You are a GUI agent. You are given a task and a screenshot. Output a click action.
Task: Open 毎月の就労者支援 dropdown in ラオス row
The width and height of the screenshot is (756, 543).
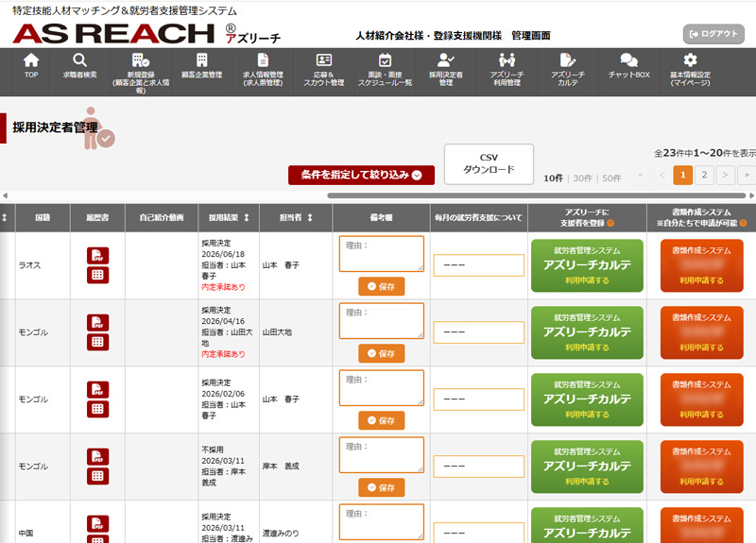pyautogui.click(x=479, y=265)
